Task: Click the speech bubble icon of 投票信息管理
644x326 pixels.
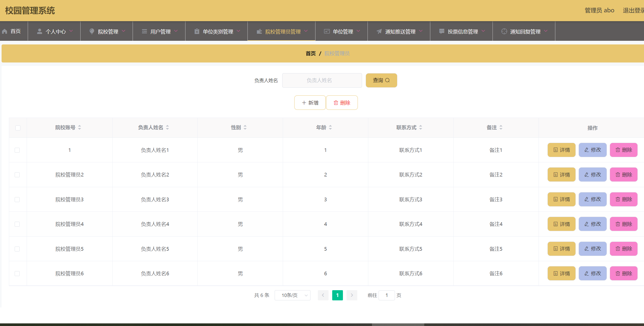Action: tap(441, 31)
